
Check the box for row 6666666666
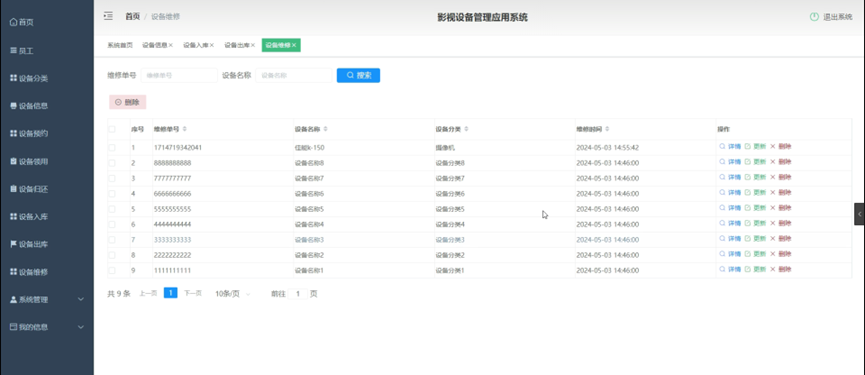[x=112, y=194]
